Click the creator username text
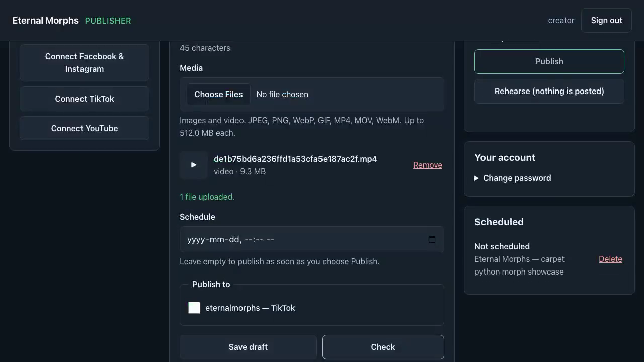 point(561,21)
